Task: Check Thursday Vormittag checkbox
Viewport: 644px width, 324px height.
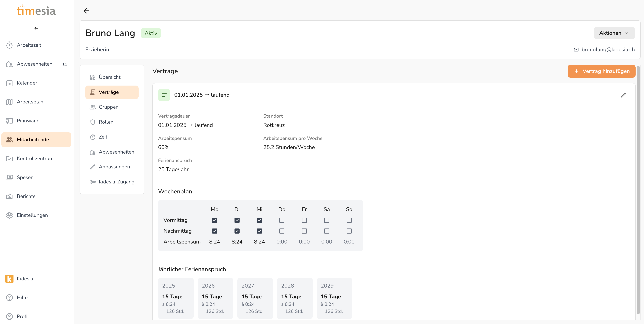Action: point(282,220)
